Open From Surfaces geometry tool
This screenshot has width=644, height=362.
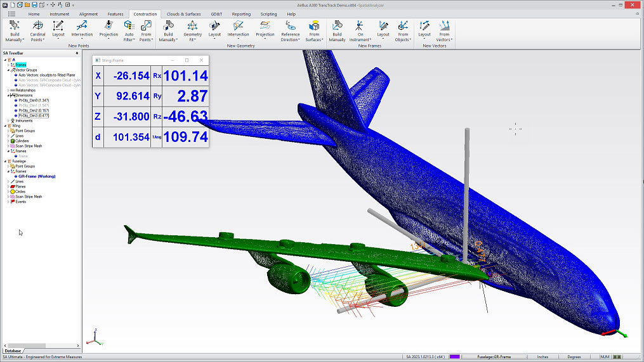(314, 30)
